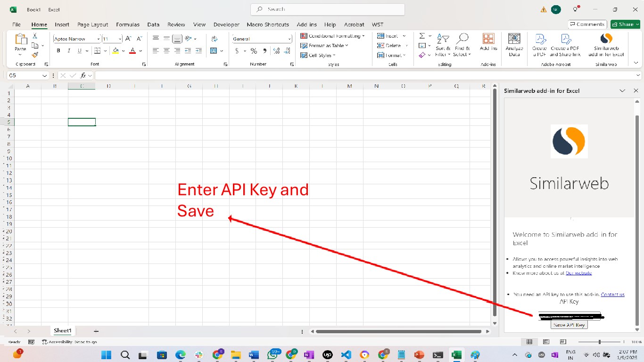Click the Name Box showing C5
Viewport: 644px width, 362px height.
tap(27, 75)
